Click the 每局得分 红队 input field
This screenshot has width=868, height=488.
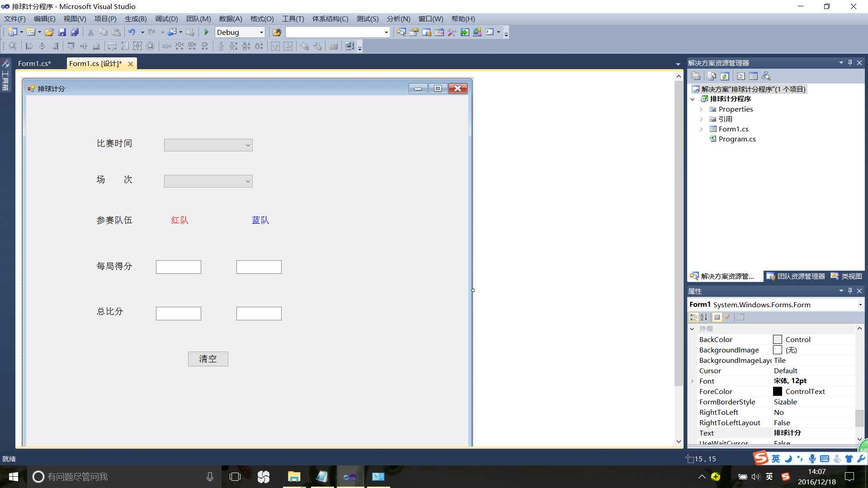pos(178,267)
